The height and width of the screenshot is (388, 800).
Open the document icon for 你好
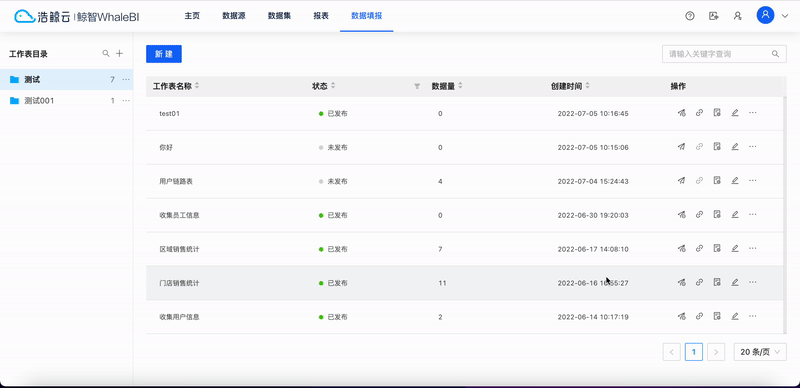pyautogui.click(x=717, y=147)
